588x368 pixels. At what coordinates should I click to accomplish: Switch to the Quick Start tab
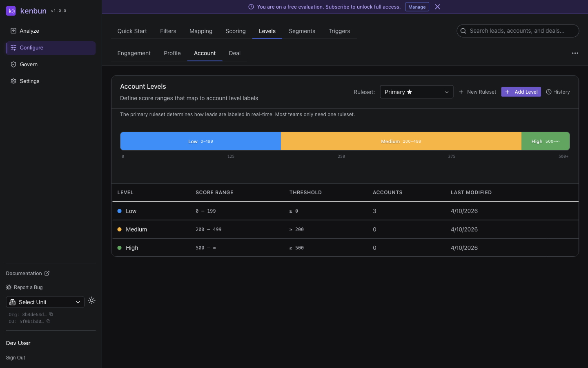point(132,31)
